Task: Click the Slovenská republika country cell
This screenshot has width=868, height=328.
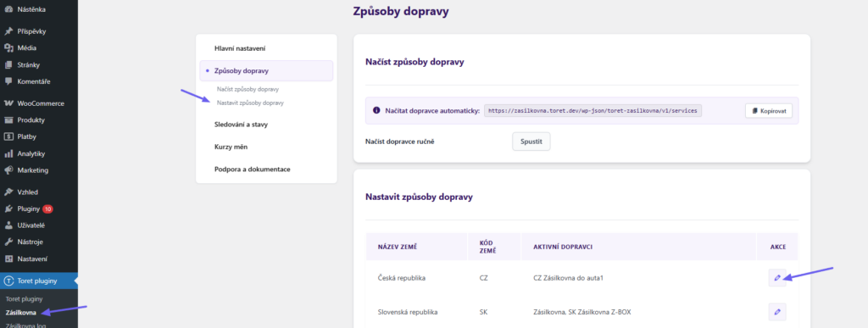Action: pos(408,312)
